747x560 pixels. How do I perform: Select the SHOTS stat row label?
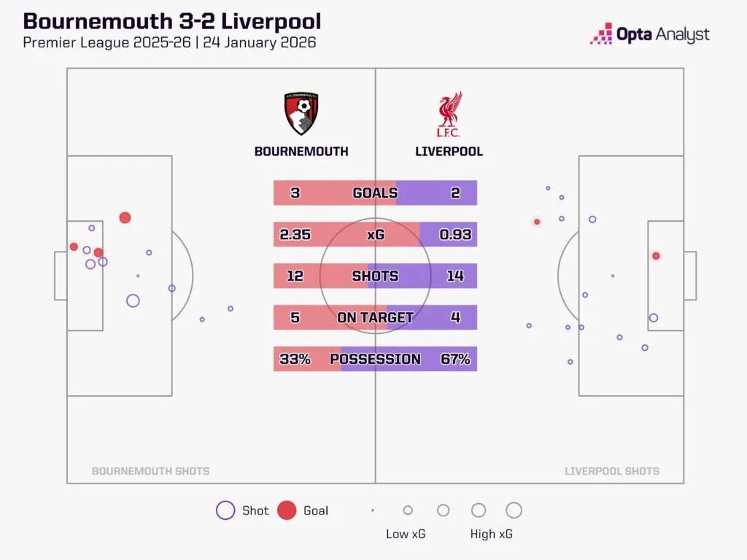point(375,276)
